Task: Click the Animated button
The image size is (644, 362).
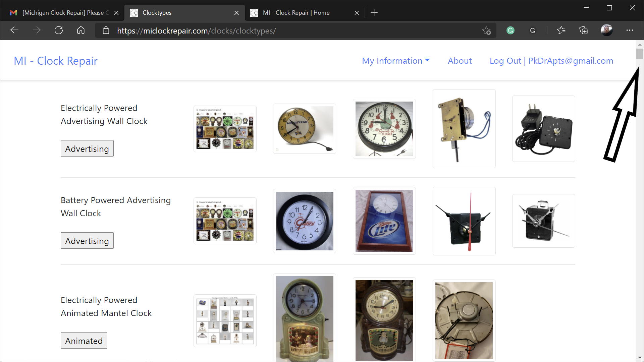Action: click(x=84, y=341)
